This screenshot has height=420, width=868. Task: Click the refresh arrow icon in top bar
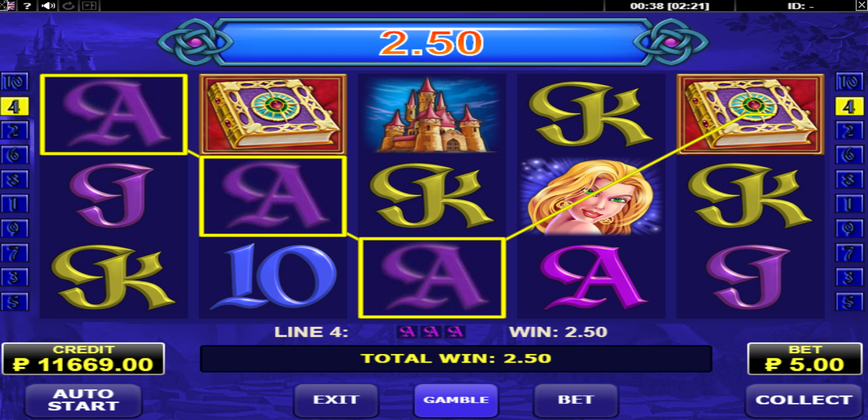69,6
